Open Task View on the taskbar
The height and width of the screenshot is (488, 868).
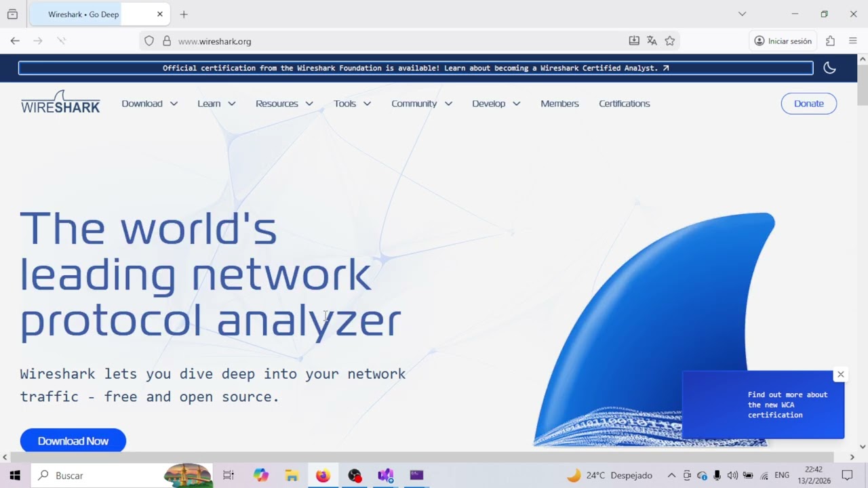[229, 475]
